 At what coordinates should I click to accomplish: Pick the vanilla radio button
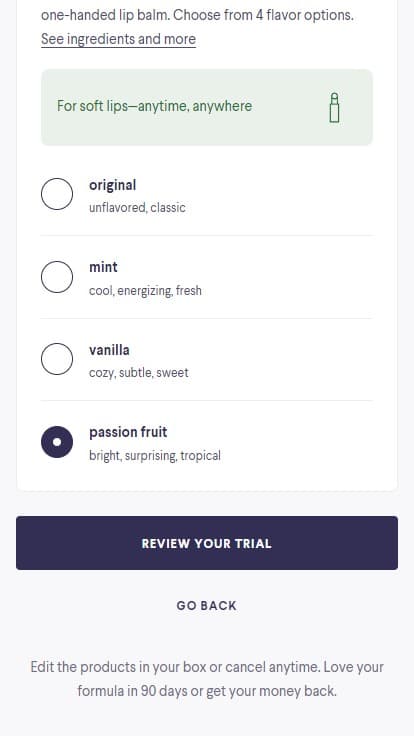pyautogui.click(x=57, y=359)
